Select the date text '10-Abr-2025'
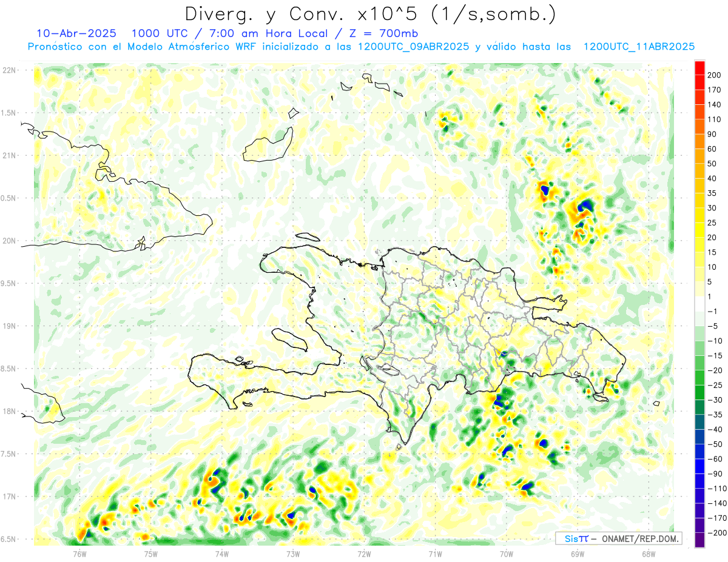728x562 pixels. (76, 33)
